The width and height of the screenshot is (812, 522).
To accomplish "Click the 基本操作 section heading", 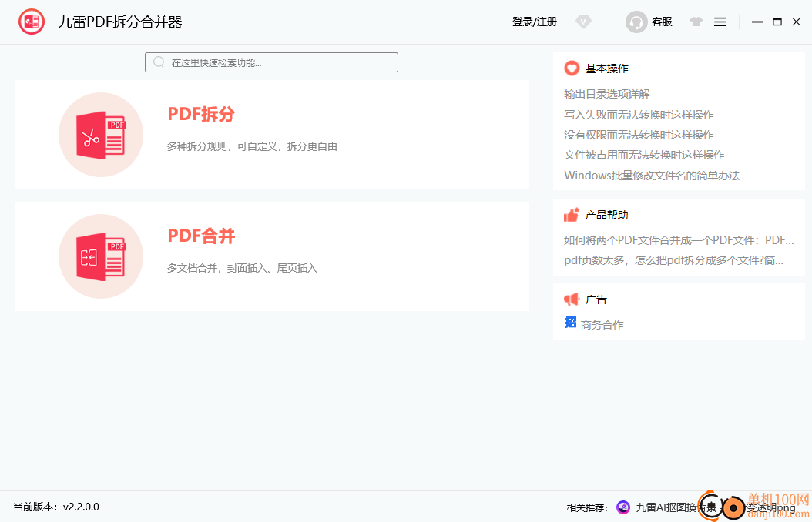I will pos(607,69).
